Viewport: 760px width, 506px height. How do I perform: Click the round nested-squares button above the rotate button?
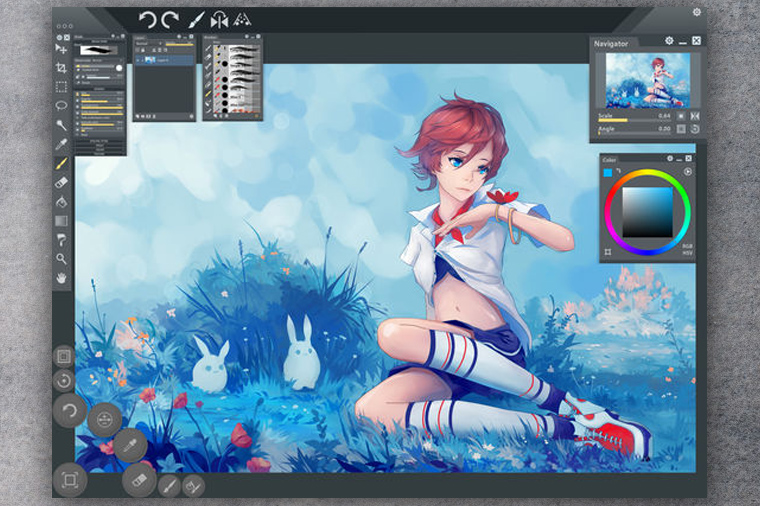(x=63, y=357)
